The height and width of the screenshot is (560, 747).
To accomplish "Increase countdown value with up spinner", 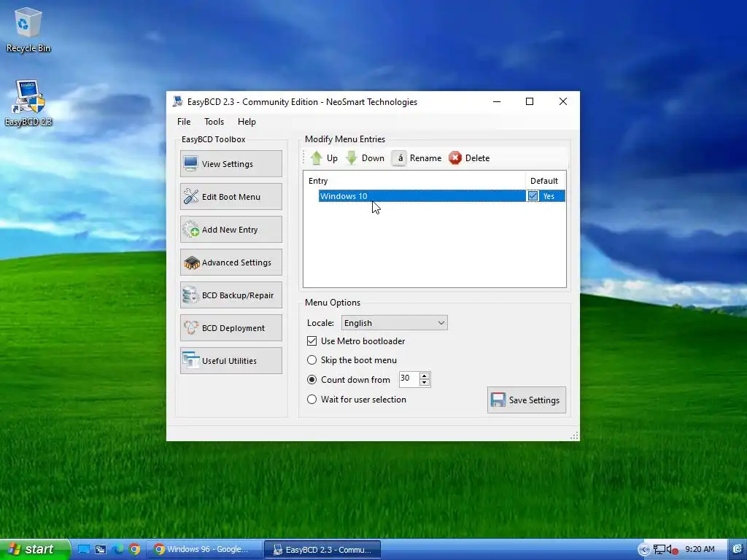I will point(425,376).
